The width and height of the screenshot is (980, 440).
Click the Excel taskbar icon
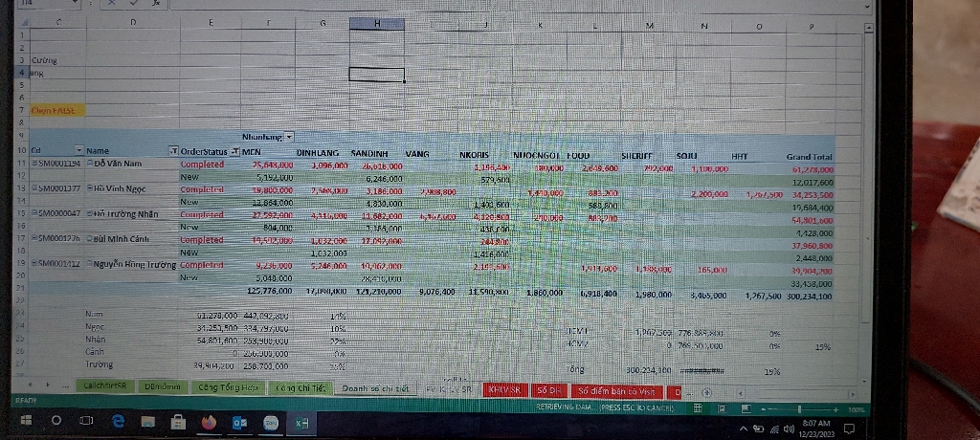[x=301, y=422]
